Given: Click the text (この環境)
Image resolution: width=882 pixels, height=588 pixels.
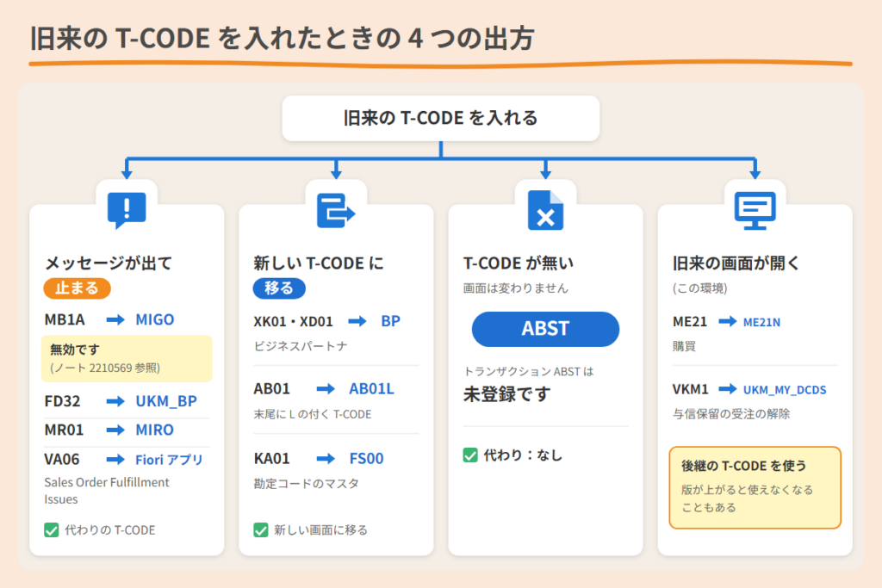Looking at the screenshot, I should (x=699, y=288).
